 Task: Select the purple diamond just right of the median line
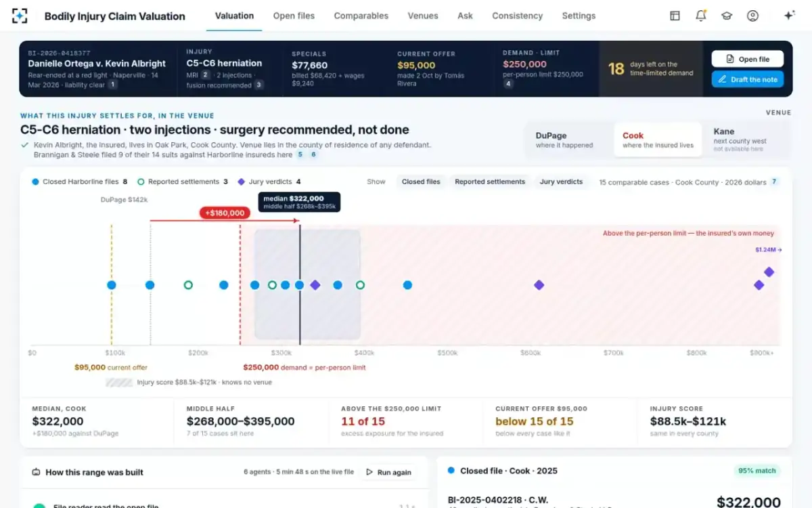click(315, 285)
